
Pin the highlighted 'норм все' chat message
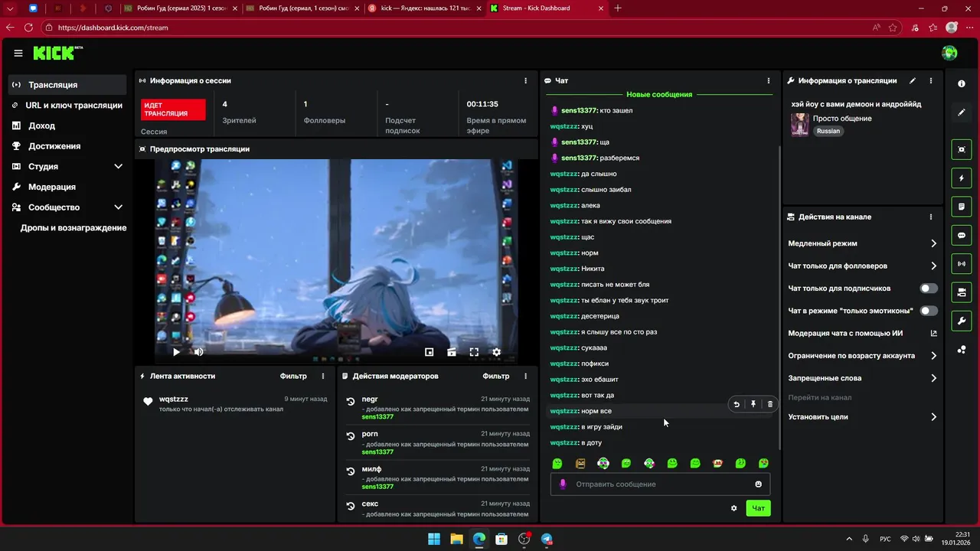click(753, 404)
